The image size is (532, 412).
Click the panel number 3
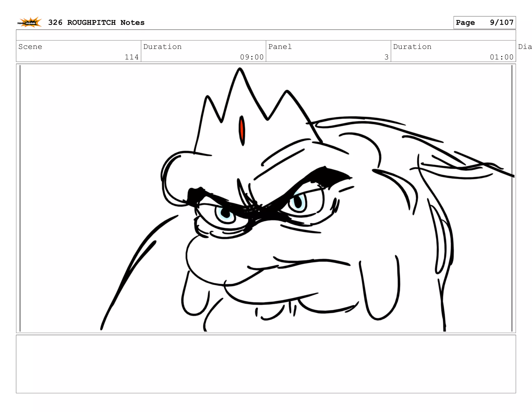(386, 57)
